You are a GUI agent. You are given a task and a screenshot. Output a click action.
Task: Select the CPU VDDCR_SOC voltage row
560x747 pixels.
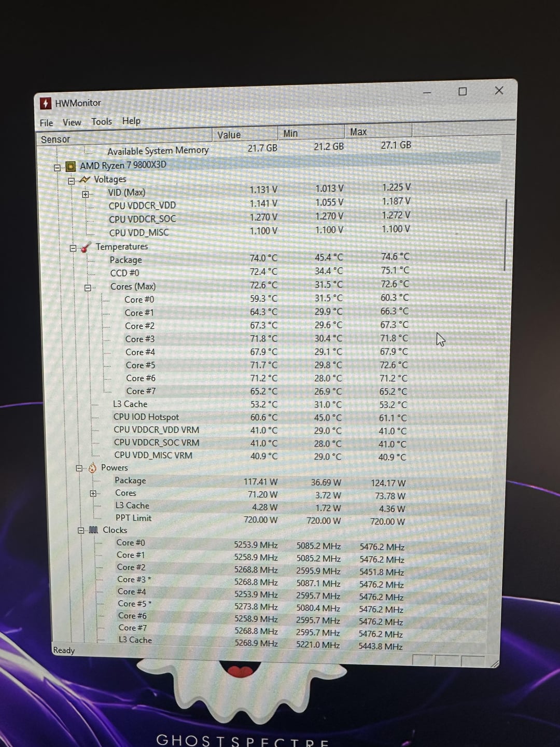(259, 218)
